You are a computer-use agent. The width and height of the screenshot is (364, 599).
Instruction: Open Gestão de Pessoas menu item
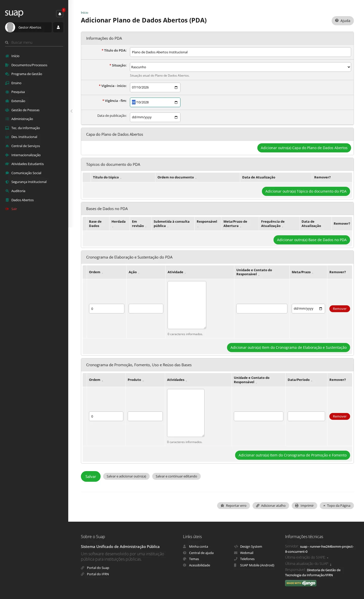(25, 110)
